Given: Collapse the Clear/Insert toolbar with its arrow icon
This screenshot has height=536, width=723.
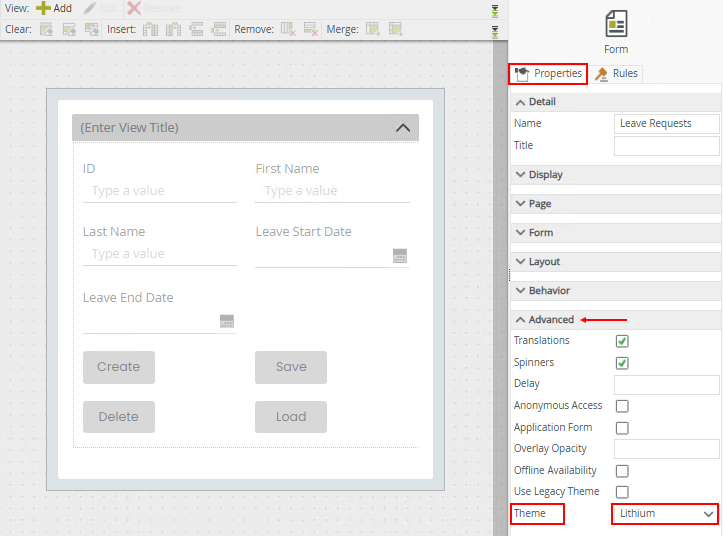Looking at the screenshot, I should coord(495,32).
